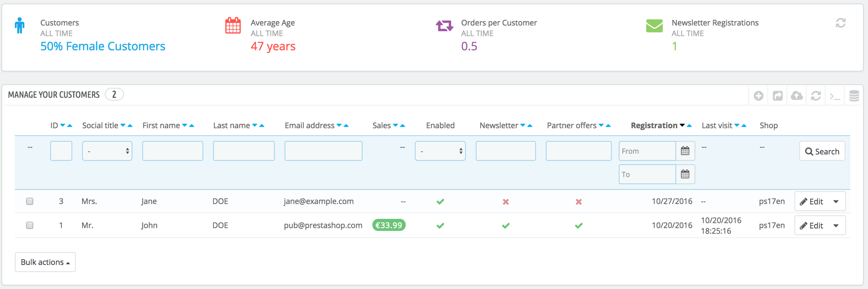Screen dimensions: 868x289
Task: Show the SQL query terminal icon
Action: pyautogui.click(x=835, y=96)
